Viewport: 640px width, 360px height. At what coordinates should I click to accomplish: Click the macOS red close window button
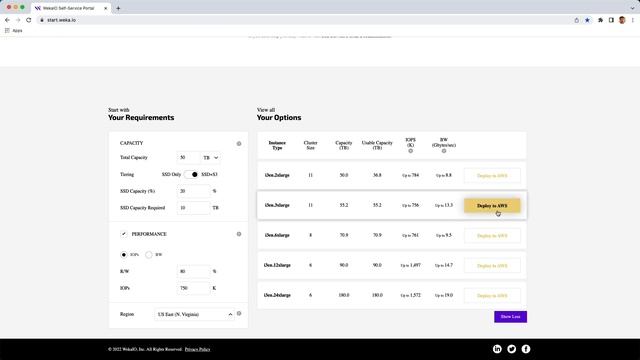coord(9,7)
